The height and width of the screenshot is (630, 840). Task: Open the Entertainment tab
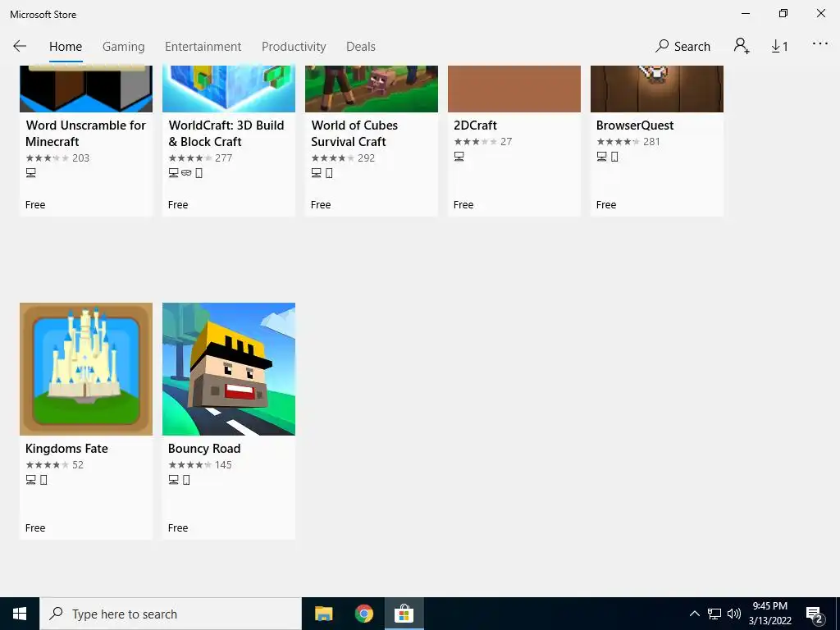click(203, 47)
